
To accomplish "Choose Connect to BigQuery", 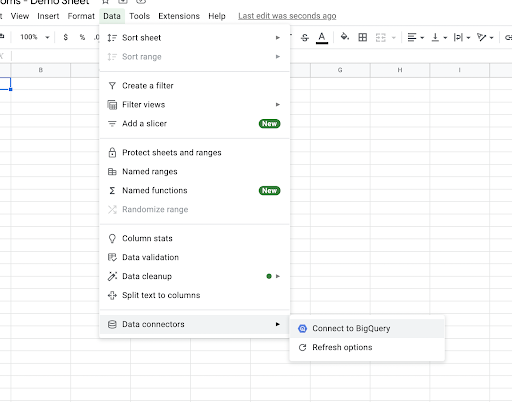I will pos(367,329).
